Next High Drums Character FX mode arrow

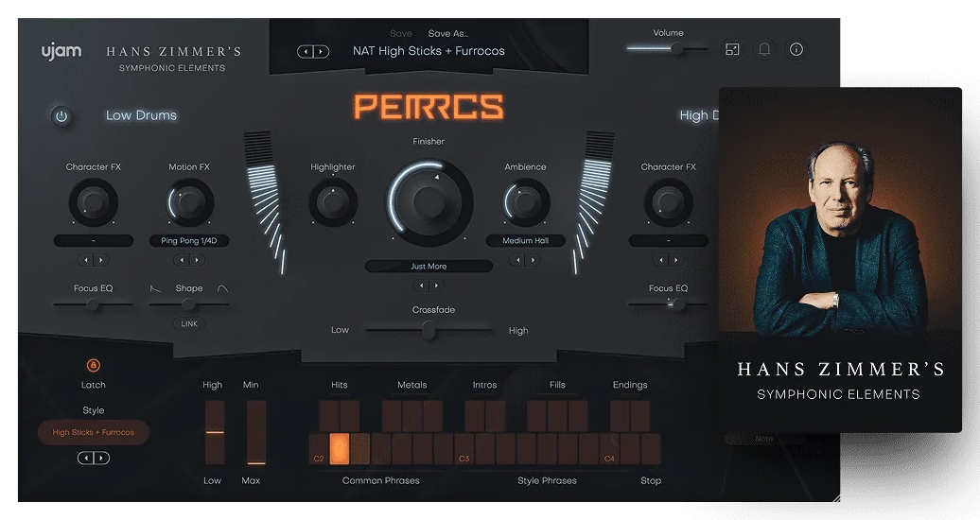pos(676,260)
